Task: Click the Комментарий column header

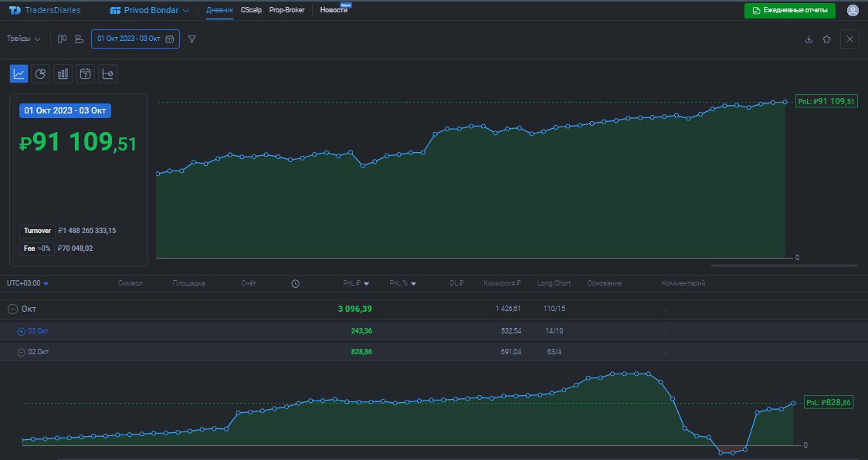Action: coord(683,283)
